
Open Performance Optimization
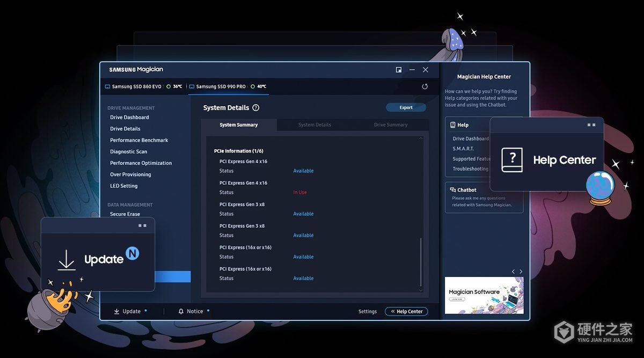[x=141, y=163]
